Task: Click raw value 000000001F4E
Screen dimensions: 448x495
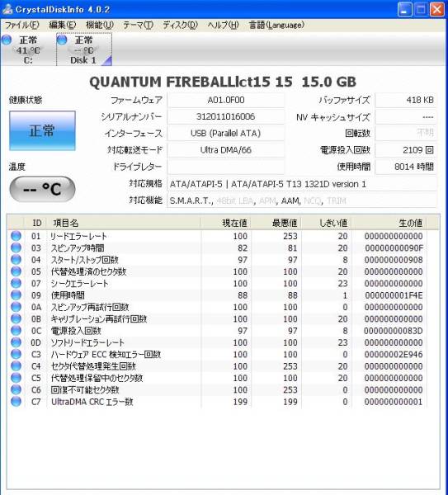Action: click(x=394, y=295)
